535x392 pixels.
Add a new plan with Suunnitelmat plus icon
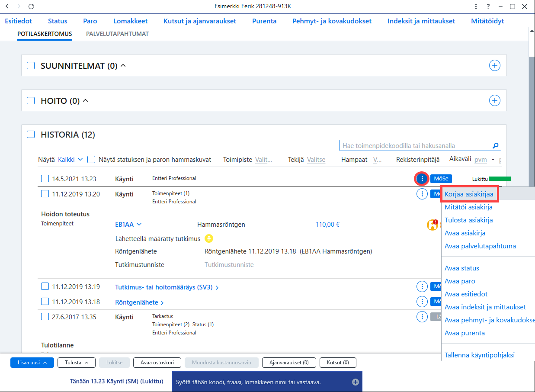point(494,65)
